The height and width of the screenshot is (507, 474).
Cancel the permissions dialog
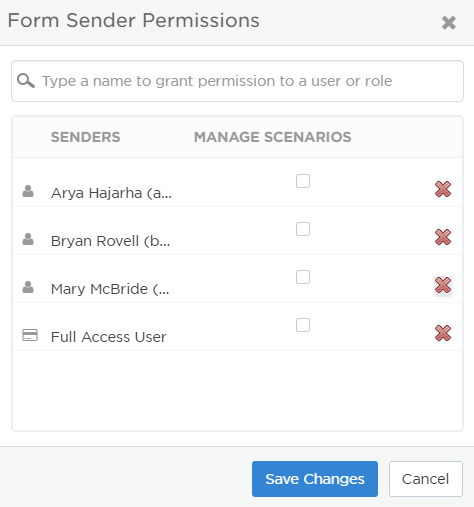pos(425,479)
